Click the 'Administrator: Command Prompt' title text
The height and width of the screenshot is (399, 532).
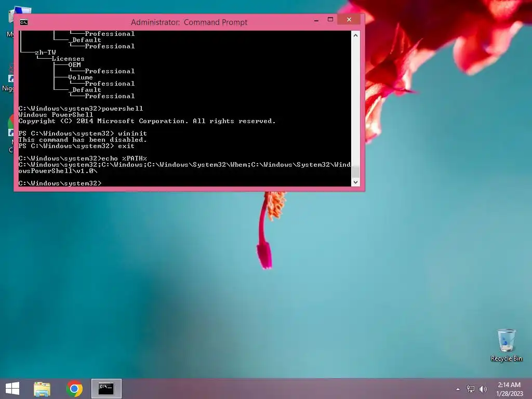click(189, 22)
